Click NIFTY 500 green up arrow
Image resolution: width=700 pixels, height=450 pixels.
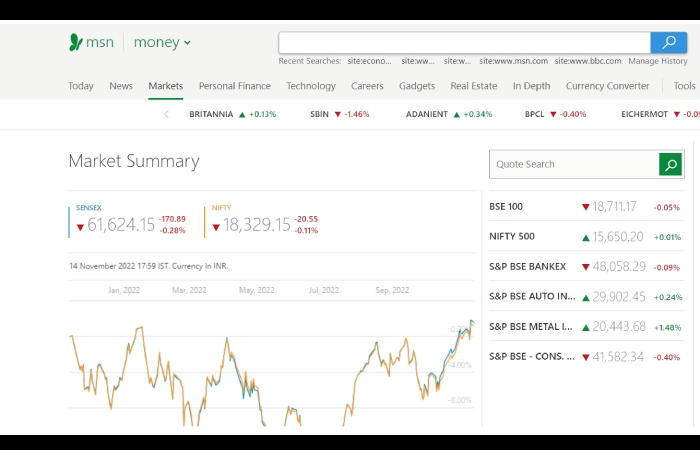[x=586, y=238]
